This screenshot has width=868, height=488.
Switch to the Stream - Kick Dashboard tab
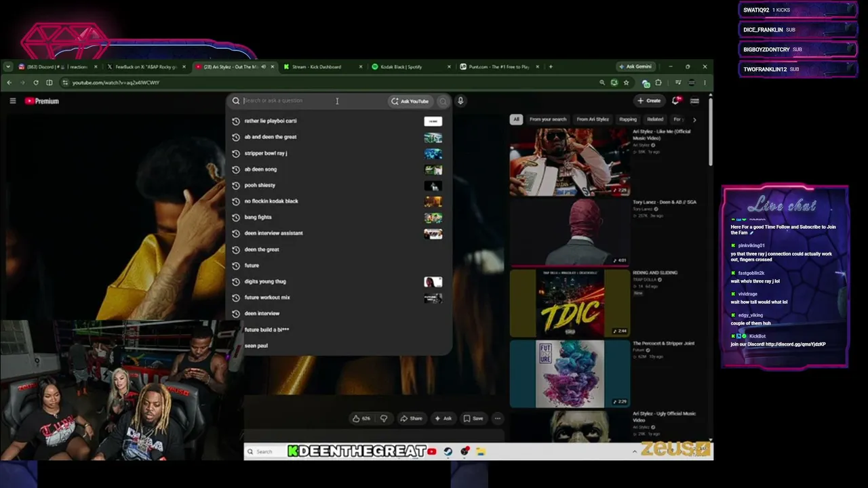pos(322,66)
